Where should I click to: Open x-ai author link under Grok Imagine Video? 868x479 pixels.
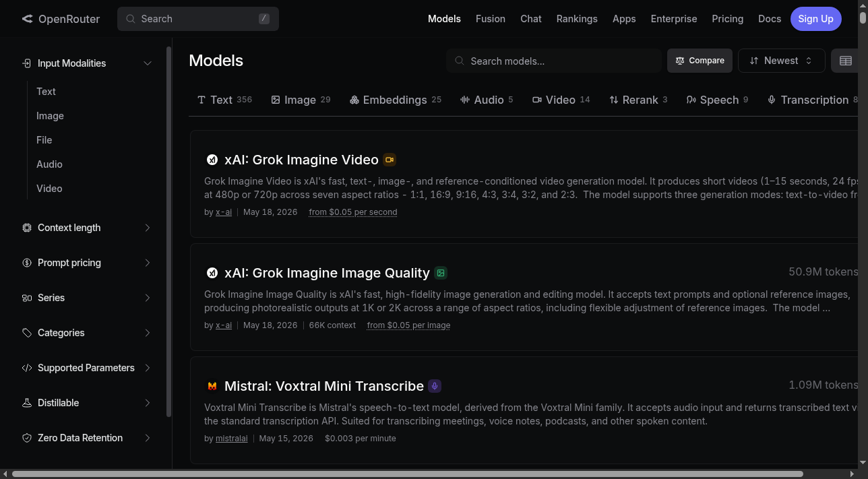point(224,212)
